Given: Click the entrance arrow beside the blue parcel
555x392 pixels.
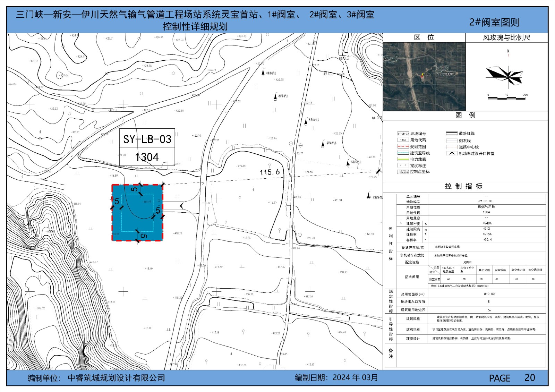Looking at the screenshot, I should pos(181,206).
